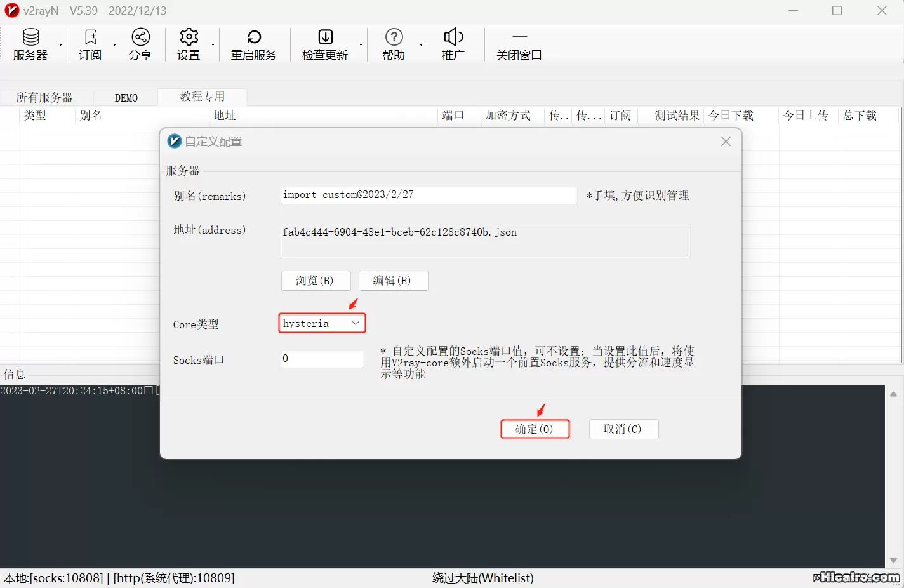
Task: Expand the 帮助 toolbar dropdown arrow
Action: tap(421, 45)
